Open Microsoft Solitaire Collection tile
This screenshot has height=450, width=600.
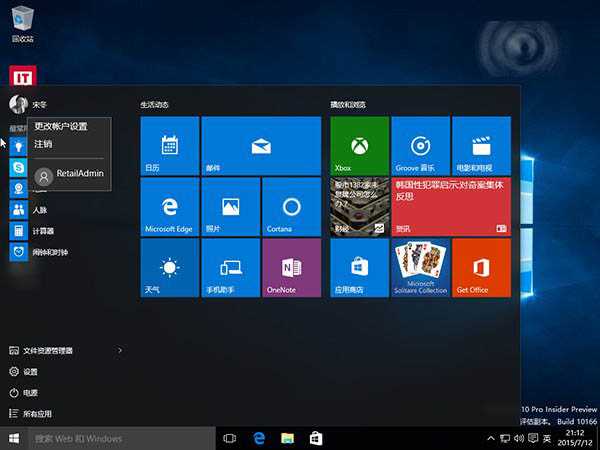tap(420, 268)
